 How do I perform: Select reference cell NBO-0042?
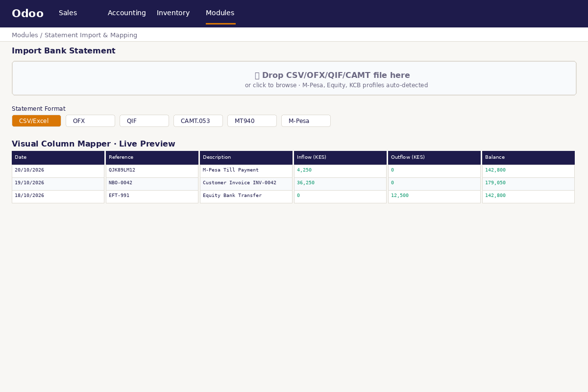point(152,184)
